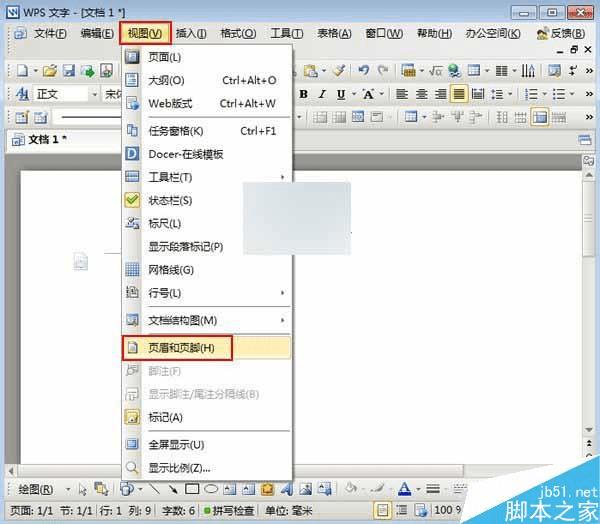Select the ellipse drawing tool

click(211, 489)
